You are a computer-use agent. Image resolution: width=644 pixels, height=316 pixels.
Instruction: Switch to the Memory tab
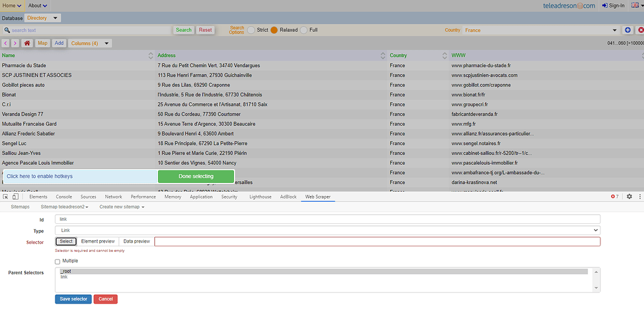pyautogui.click(x=172, y=197)
